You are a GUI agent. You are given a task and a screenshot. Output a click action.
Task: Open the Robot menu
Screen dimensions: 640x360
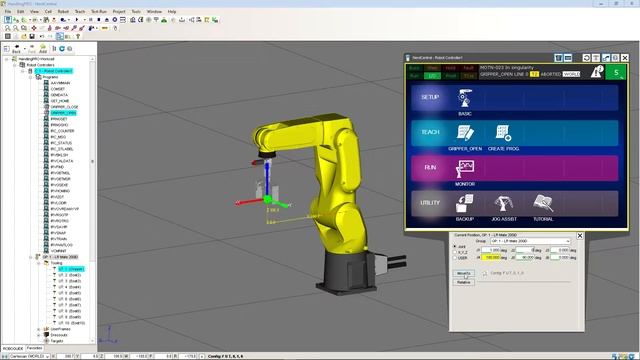coord(63,11)
